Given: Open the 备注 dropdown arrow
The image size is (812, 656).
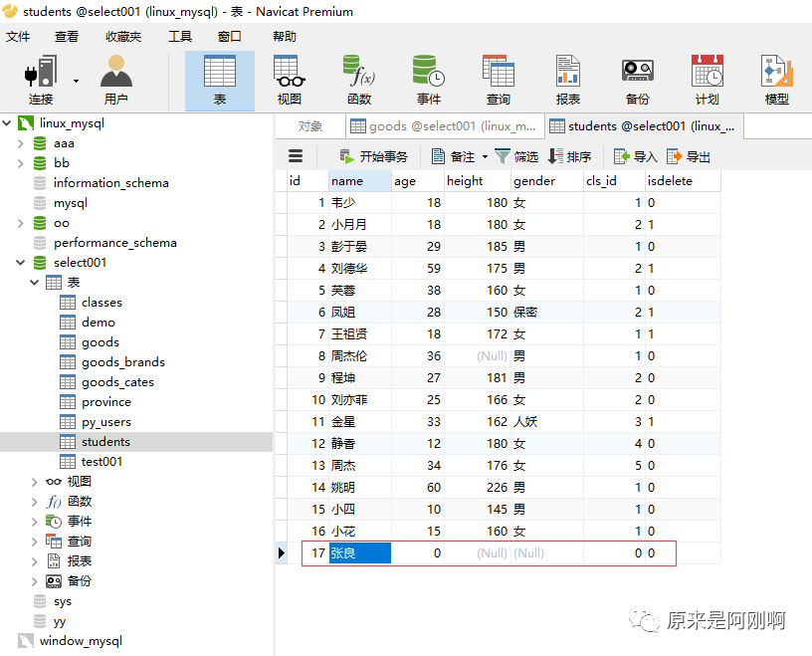Looking at the screenshot, I should coord(485,156).
